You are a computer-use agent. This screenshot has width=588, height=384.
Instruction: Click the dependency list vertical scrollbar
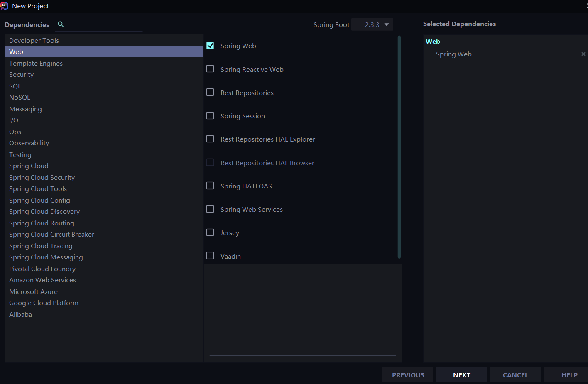click(x=399, y=147)
